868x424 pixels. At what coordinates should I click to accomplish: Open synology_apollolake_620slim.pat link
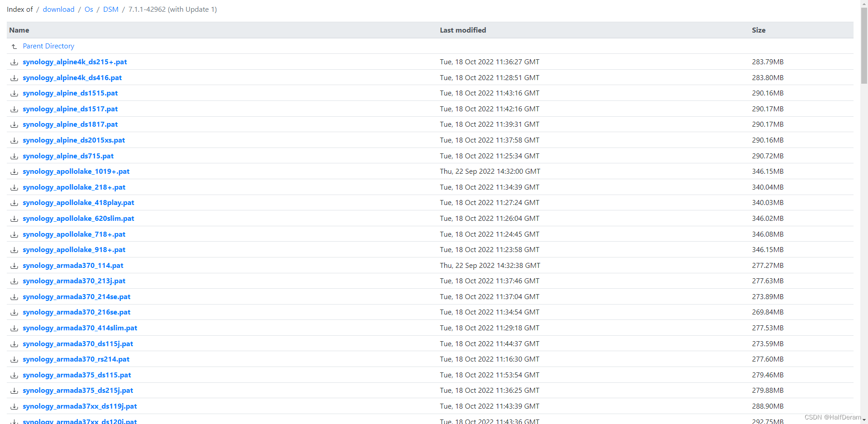(x=79, y=219)
